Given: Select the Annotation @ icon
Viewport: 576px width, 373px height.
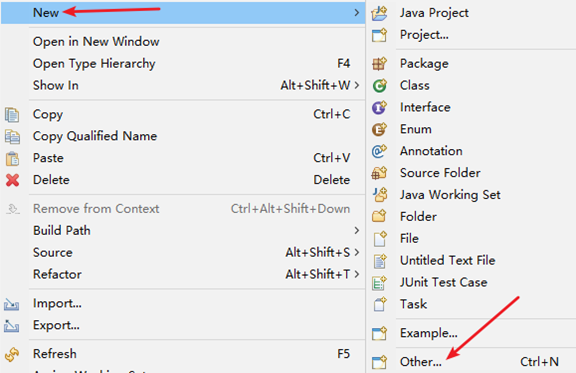Looking at the screenshot, I should tap(379, 151).
